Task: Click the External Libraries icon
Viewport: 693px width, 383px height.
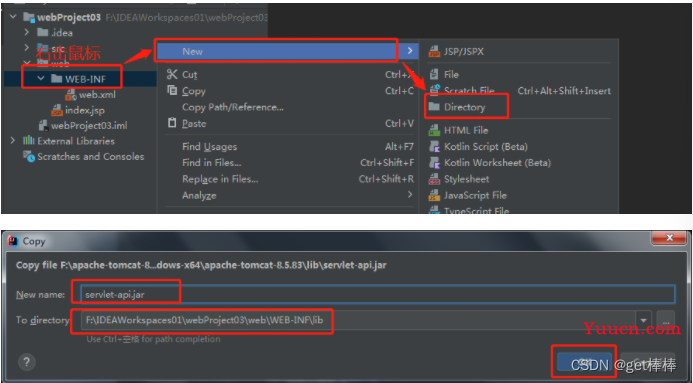Action: [29, 141]
